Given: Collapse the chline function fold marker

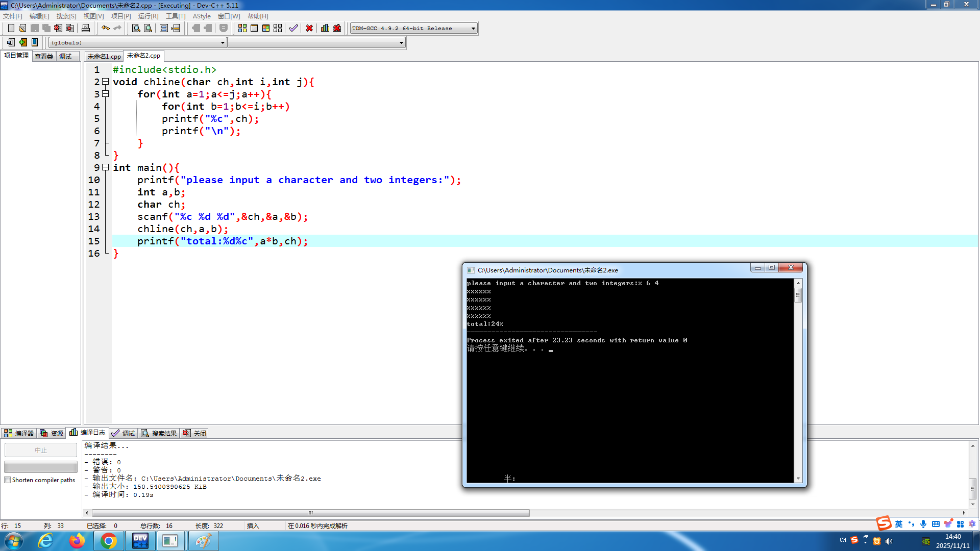Looking at the screenshot, I should [x=106, y=82].
